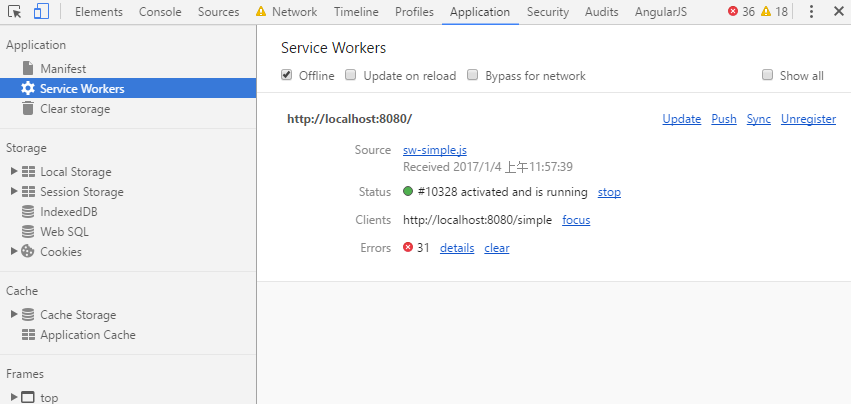Switch to the Console tab

pyautogui.click(x=160, y=12)
